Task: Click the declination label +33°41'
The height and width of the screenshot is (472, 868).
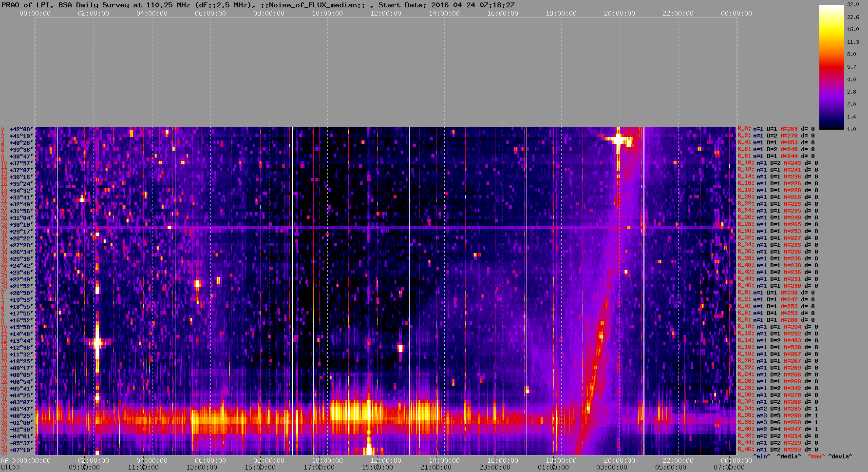Action: [21, 197]
